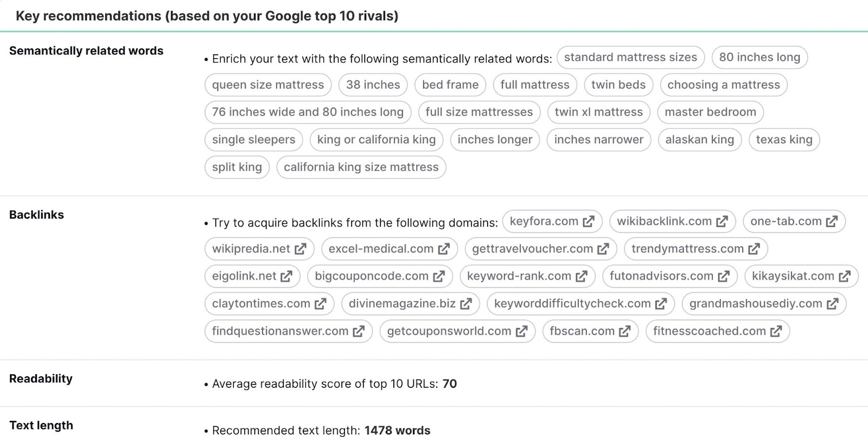
Task: Click the external link icon on one-tab.com
Action: [831, 221]
